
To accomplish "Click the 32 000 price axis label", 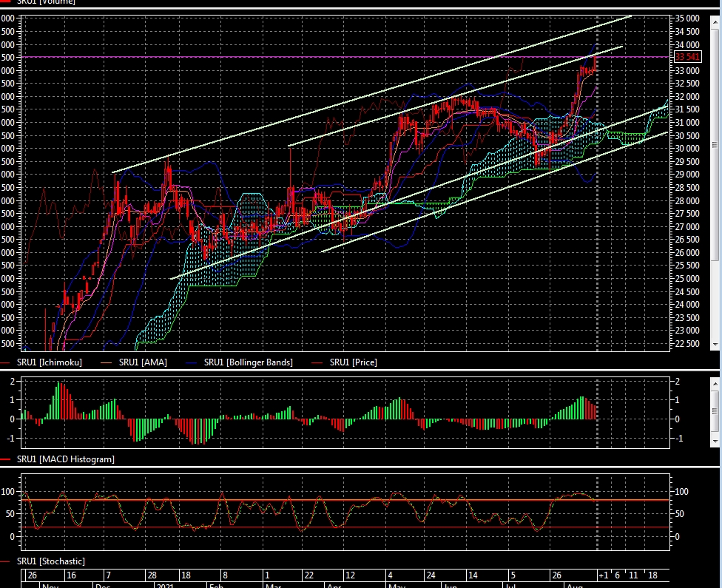I will click(x=687, y=97).
